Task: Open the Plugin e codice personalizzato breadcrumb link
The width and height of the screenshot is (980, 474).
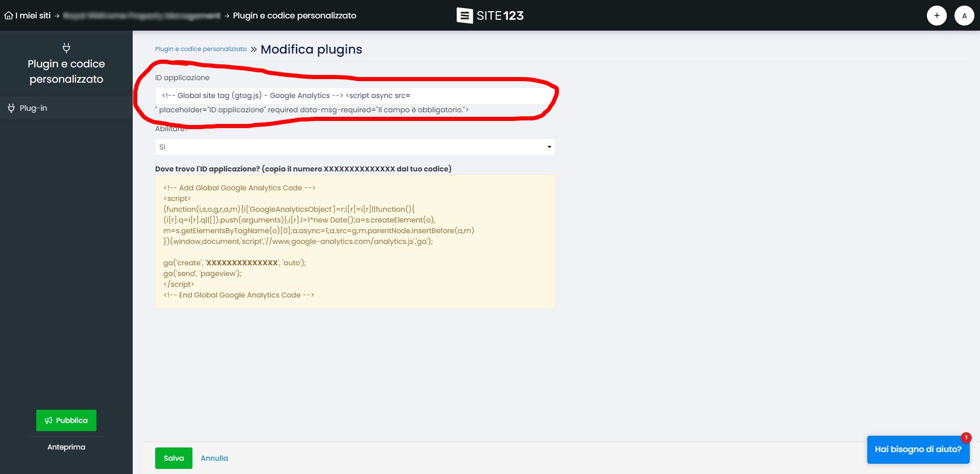Action: (x=200, y=49)
